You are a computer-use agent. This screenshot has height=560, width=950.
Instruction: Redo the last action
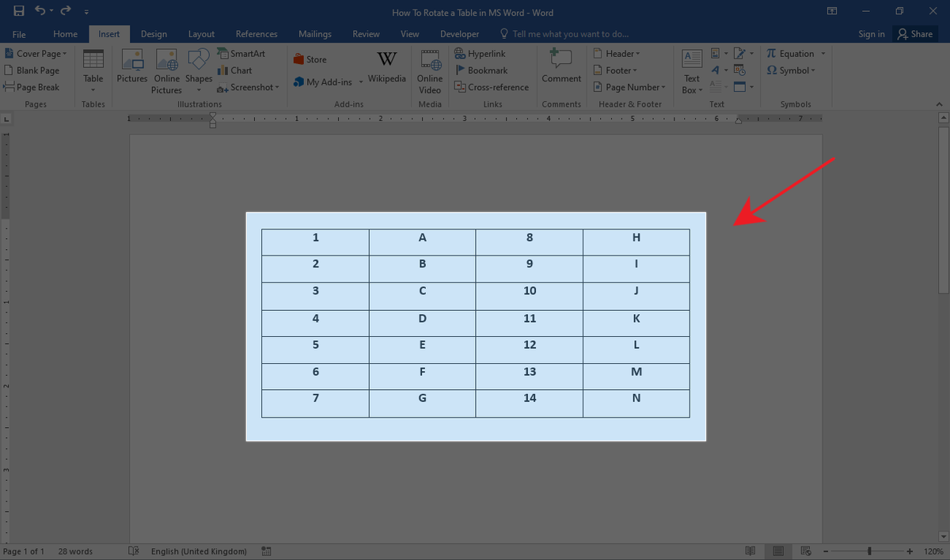tap(67, 12)
